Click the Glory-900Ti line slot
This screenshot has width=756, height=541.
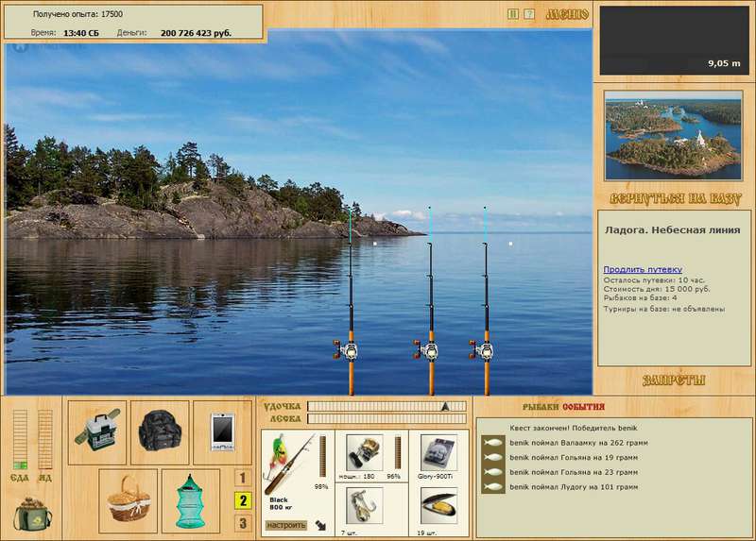click(x=438, y=452)
